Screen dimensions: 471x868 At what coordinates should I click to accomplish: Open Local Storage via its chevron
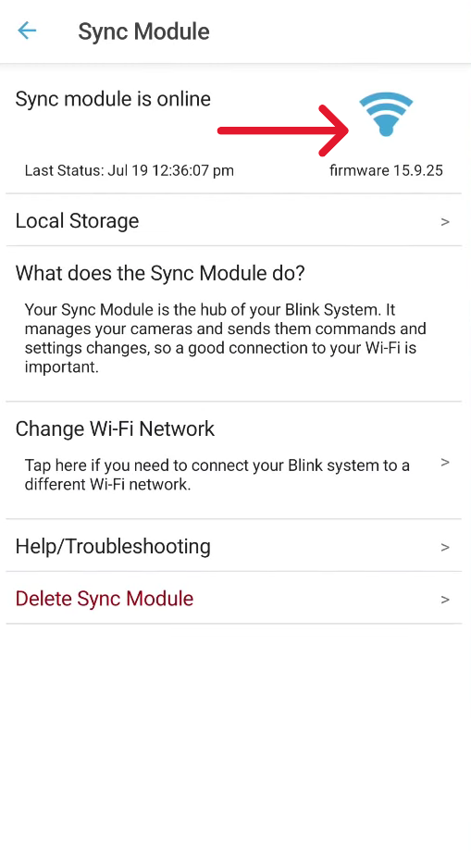pos(445,221)
